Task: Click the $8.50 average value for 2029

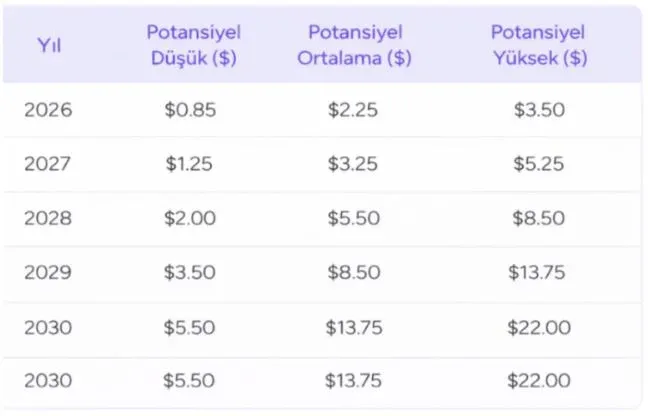Action: point(353,272)
